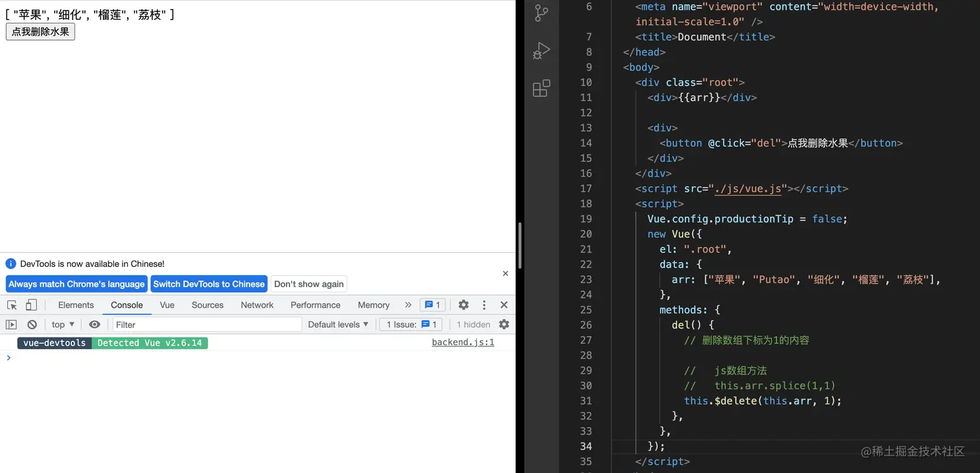The height and width of the screenshot is (473, 980).
Task: Open Source Control in the editor activity bar
Action: point(541,13)
